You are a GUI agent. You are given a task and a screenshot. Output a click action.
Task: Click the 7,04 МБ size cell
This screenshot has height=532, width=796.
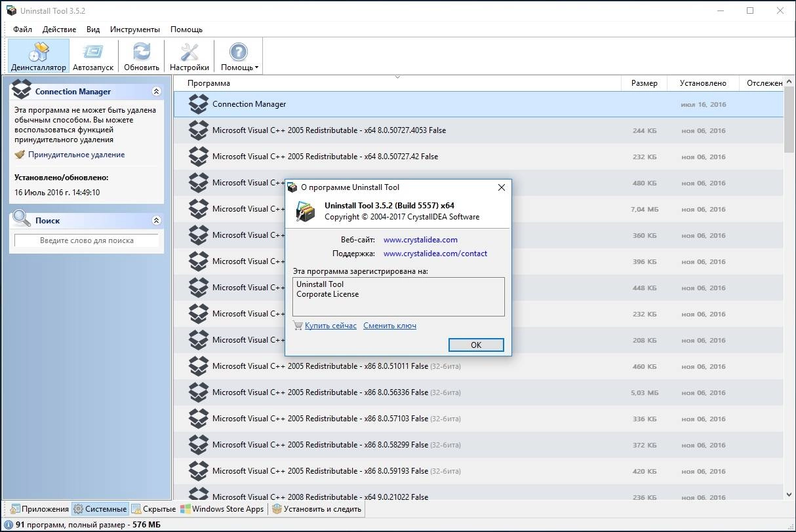645,210
